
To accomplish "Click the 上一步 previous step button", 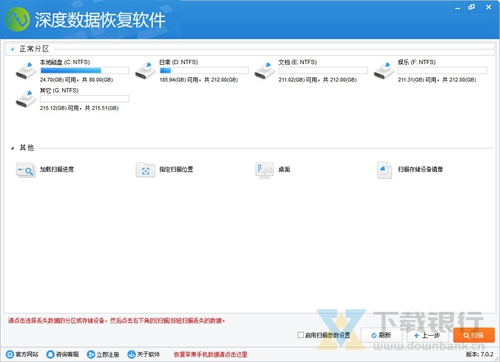I will [x=427, y=335].
